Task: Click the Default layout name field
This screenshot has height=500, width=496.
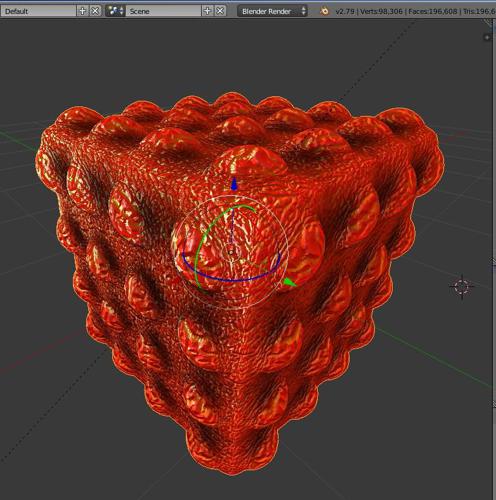Action: 39,11
